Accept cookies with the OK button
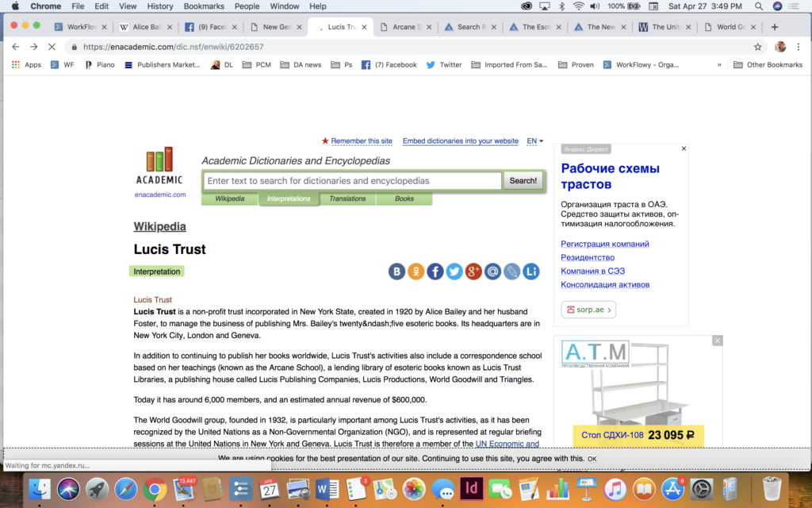The width and height of the screenshot is (812, 508). coord(592,459)
